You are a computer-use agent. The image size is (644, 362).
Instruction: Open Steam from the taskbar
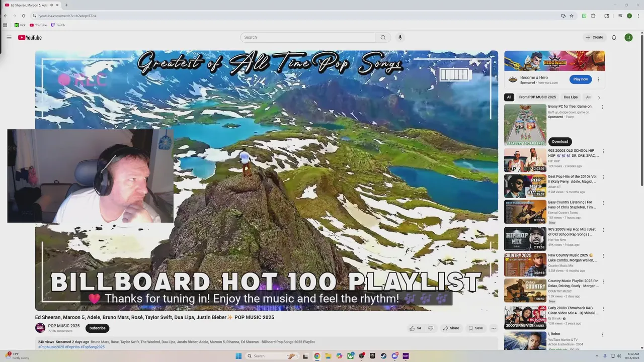pos(383,356)
